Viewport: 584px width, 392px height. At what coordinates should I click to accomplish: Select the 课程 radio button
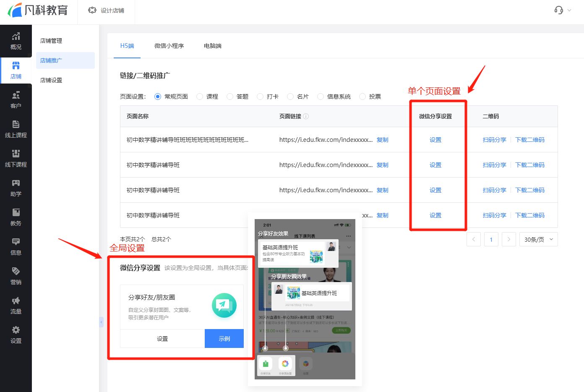tap(200, 97)
